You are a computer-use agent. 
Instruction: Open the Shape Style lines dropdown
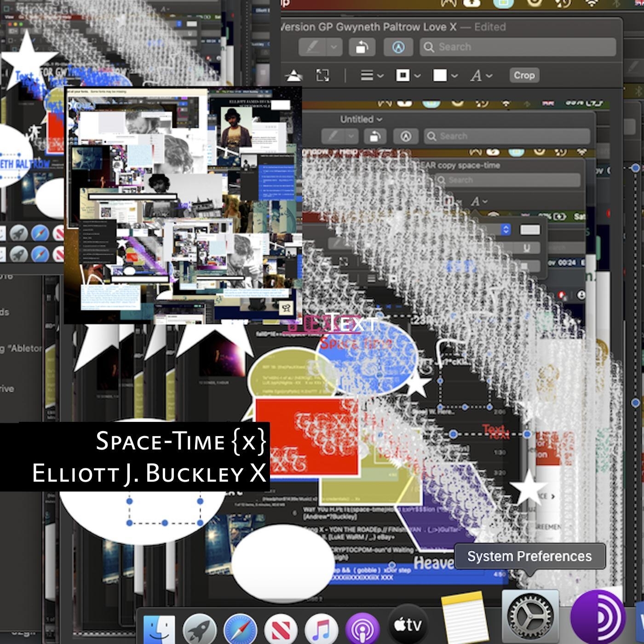pos(372,75)
